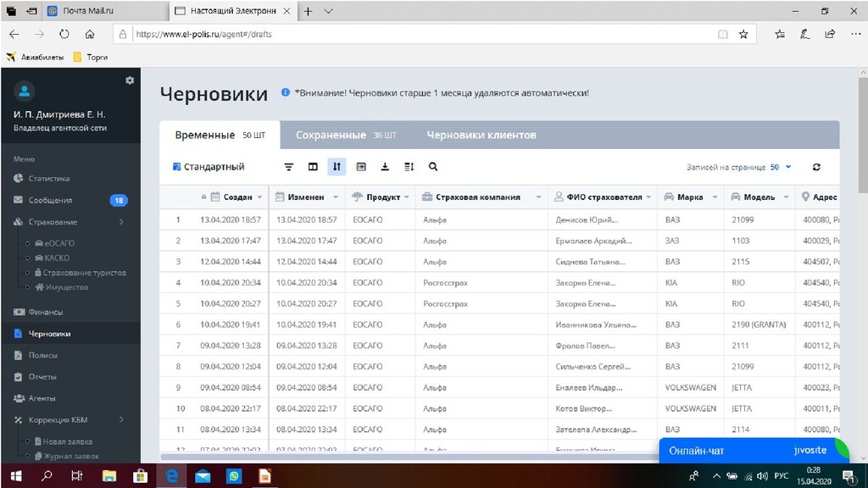Select the Стандартный view preset
The image size is (868, 488).
pos(209,167)
